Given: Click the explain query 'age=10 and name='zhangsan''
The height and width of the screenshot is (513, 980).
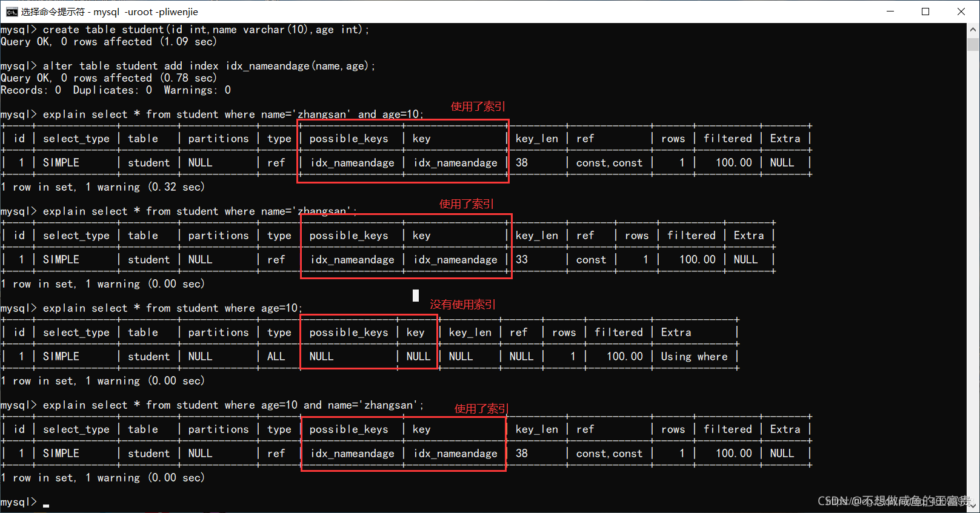Looking at the screenshot, I should click(x=212, y=405).
